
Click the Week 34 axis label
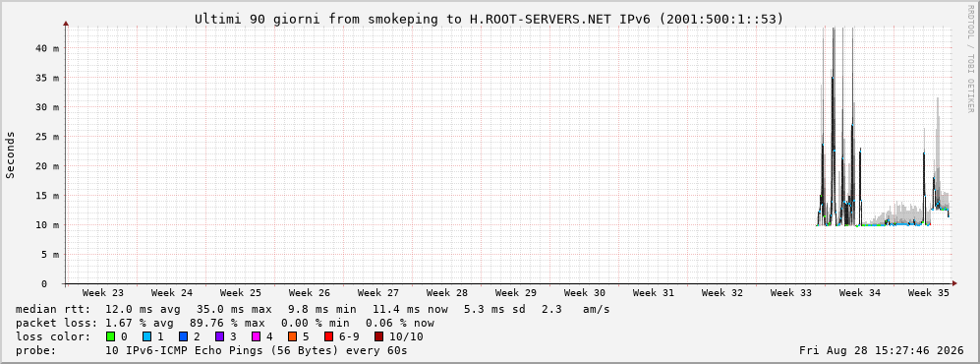point(859,293)
